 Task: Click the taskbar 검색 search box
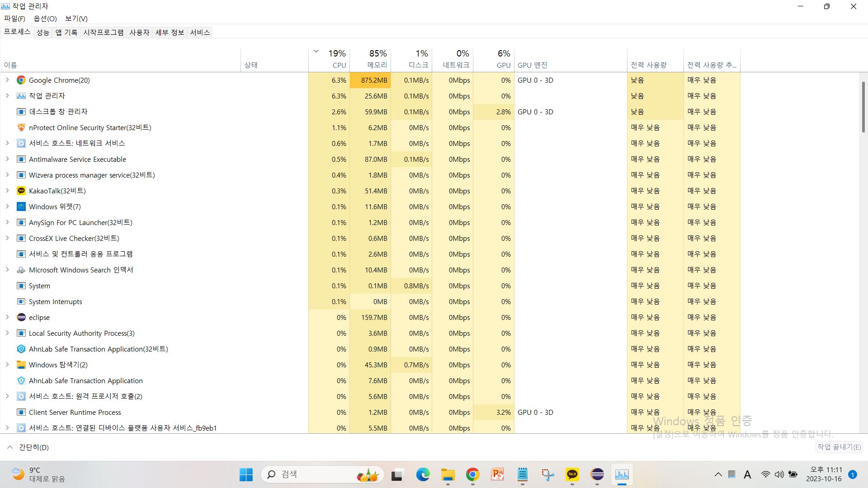click(323, 474)
